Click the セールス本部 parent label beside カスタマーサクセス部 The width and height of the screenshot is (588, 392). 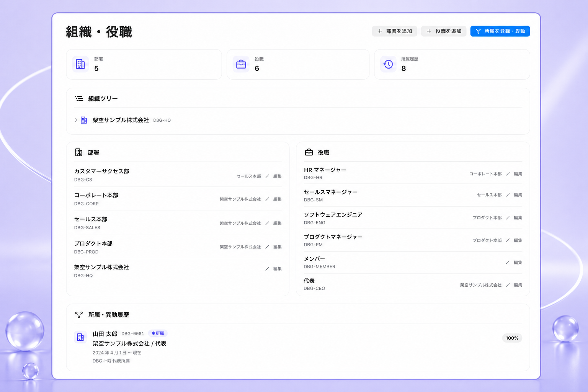point(249,176)
